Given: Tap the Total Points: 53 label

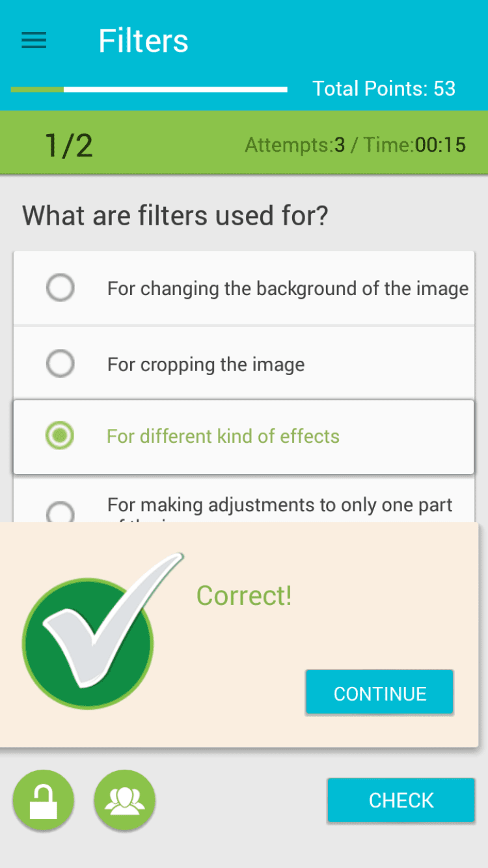Looking at the screenshot, I should [384, 89].
